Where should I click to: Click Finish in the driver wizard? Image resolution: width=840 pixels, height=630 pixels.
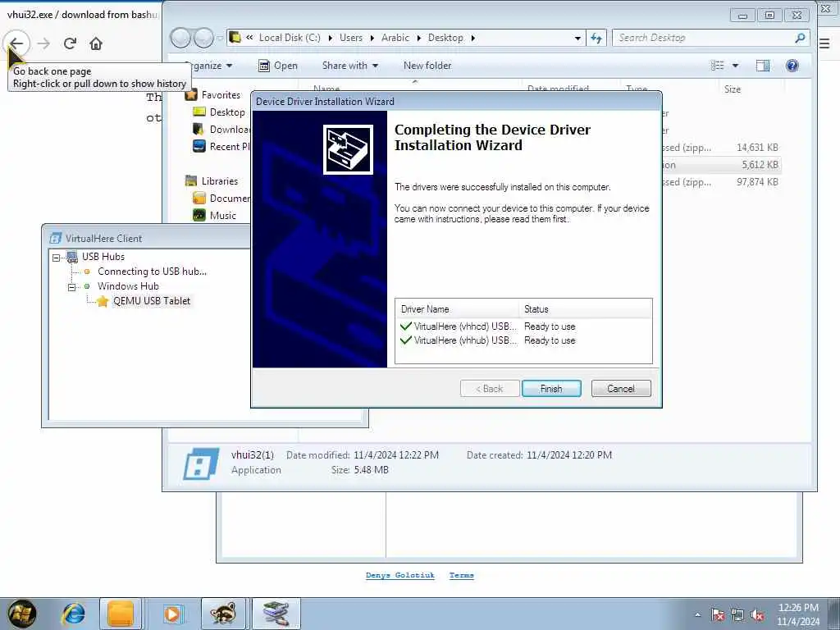[551, 388]
